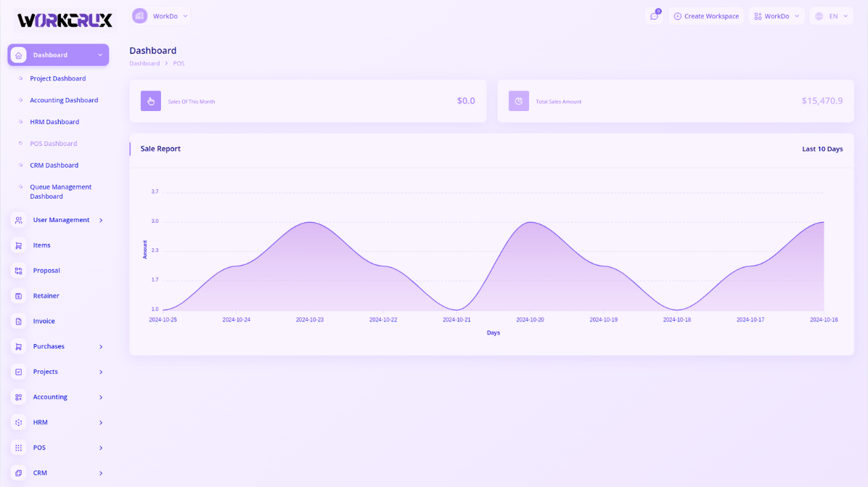Open the Retainer menu entry
This screenshot has width=868, height=487.
tap(46, 296)
